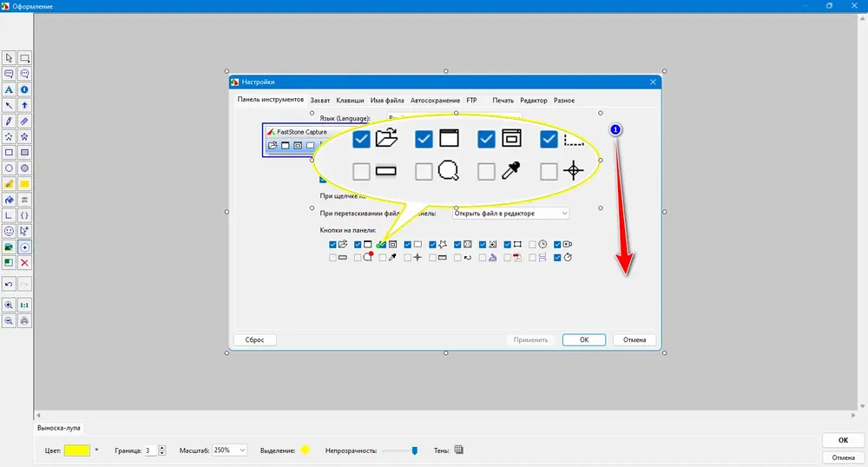
Task: Click the printer icon in the toolbox
Action: [x=24, y=321]
